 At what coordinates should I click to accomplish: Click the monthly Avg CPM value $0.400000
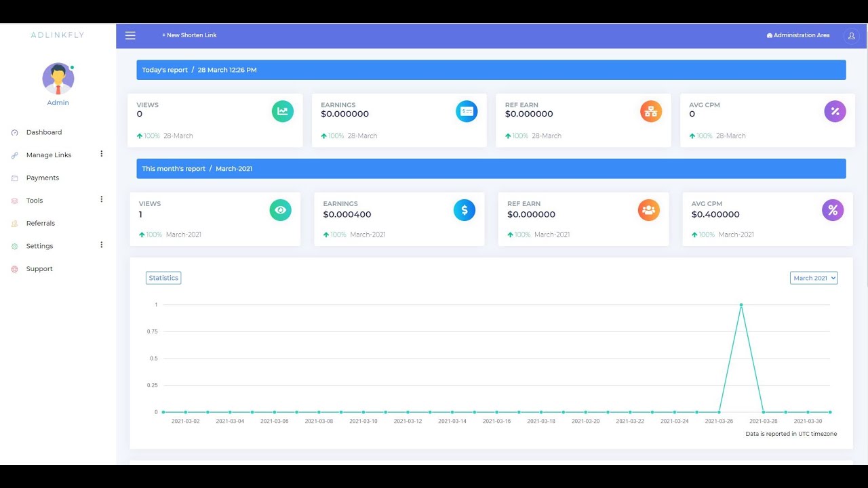tap(715, 215)
